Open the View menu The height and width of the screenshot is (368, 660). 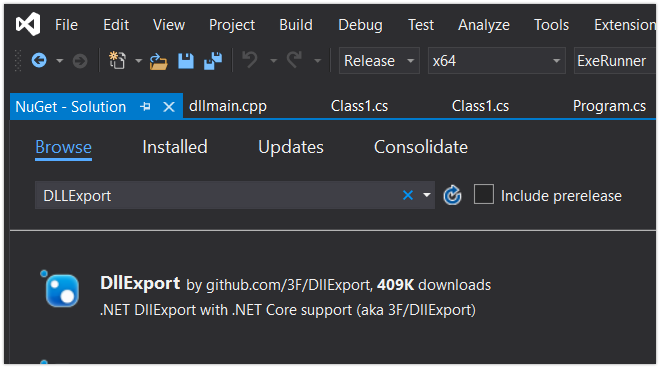(169, 25)
